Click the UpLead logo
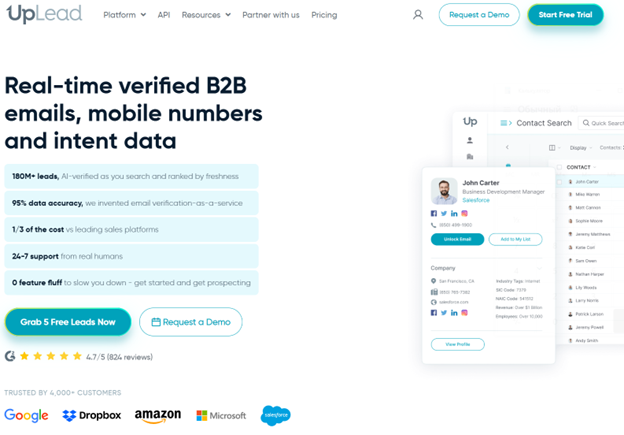 coord(43,14)
